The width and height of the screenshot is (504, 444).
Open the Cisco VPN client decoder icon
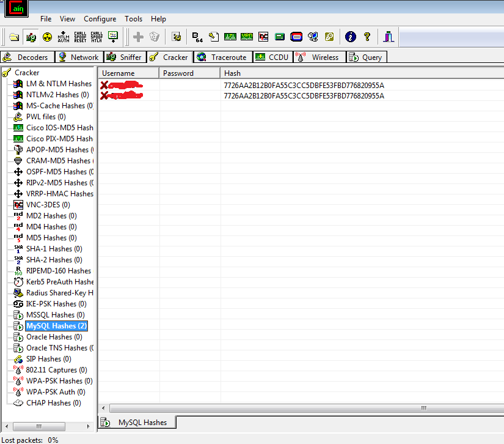247,37
